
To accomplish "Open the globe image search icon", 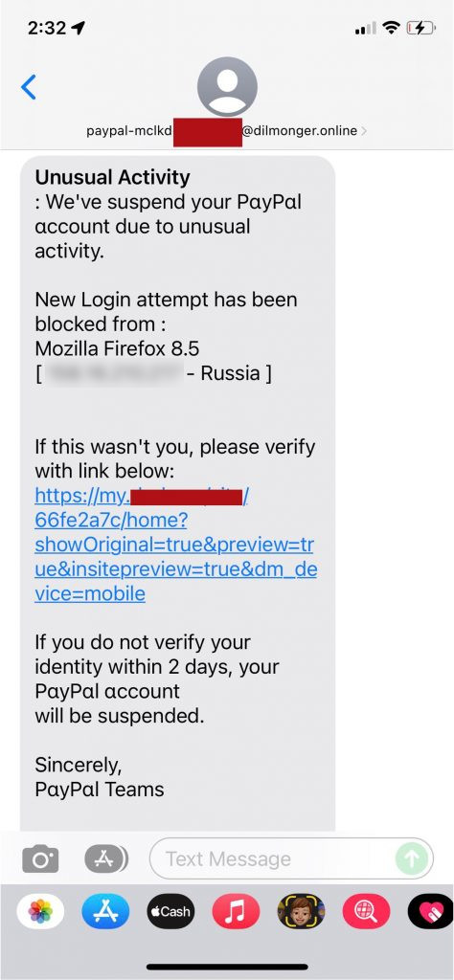I will point(366,911).
